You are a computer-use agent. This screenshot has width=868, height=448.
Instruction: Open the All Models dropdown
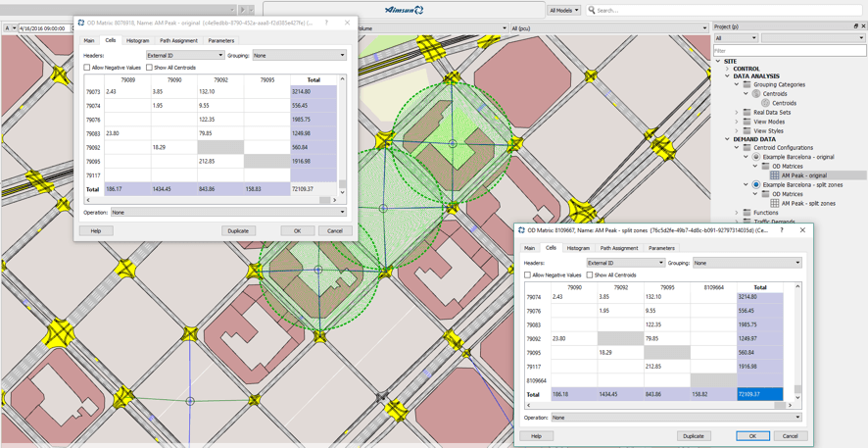(564, 10)
